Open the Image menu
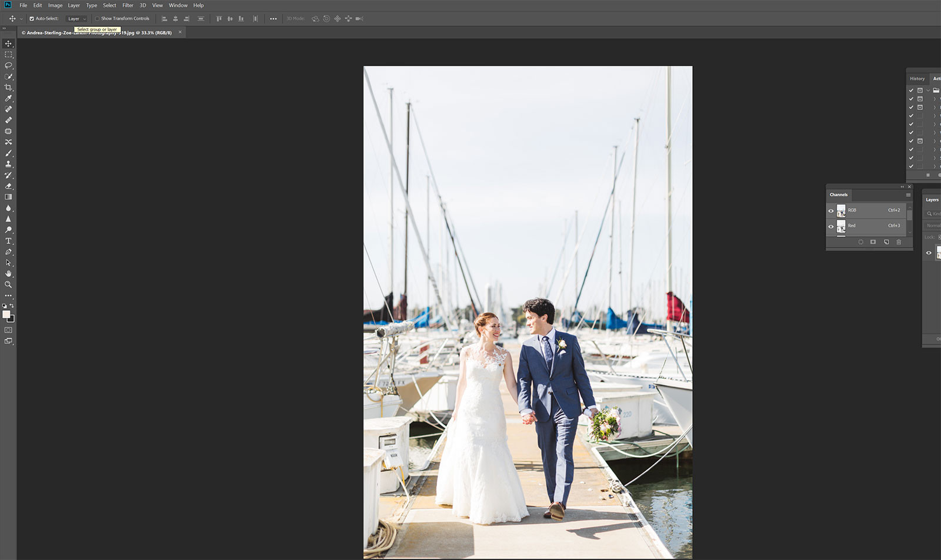 click(x=55, y=5)
